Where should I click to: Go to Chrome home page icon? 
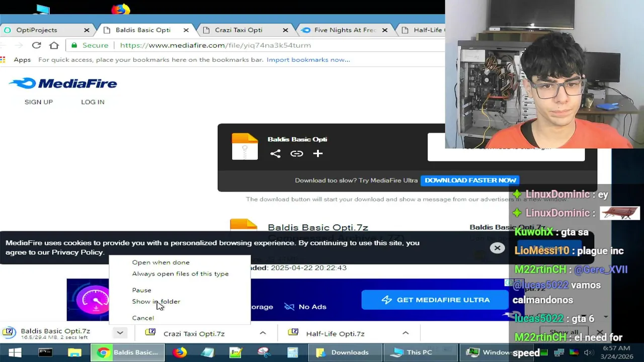pyautogui.click(x=54, y=45)
